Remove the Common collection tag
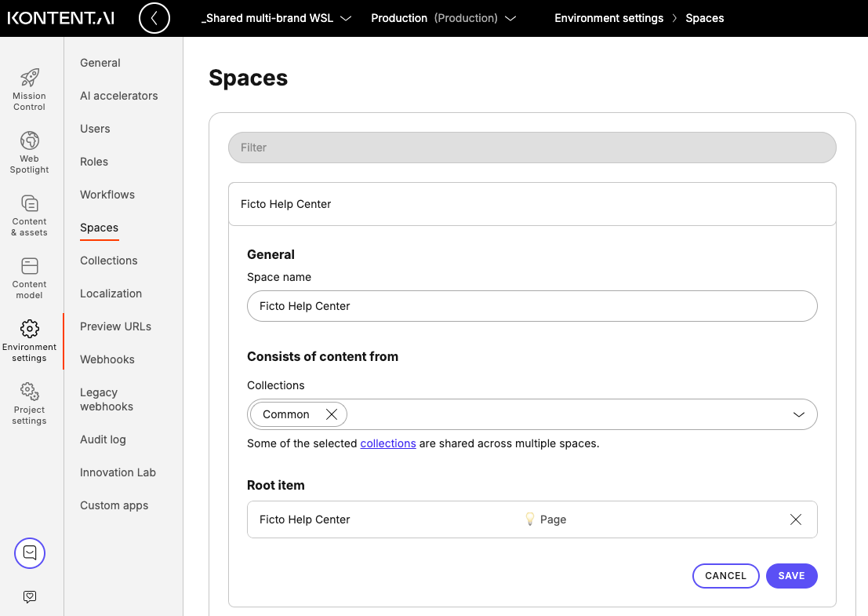 coord(332,414)
